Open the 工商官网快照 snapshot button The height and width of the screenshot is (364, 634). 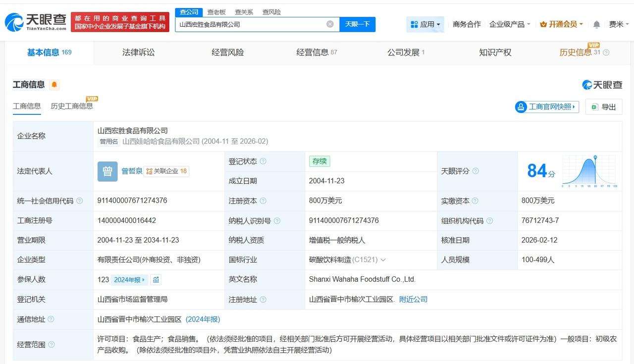(547, 107)
